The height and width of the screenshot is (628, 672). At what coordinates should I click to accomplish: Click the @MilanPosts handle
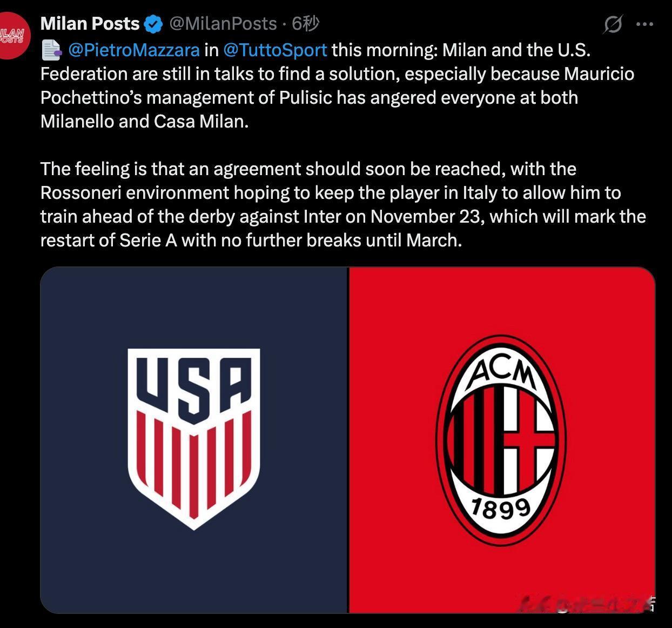pyautogui.click(x=223, y=24)
